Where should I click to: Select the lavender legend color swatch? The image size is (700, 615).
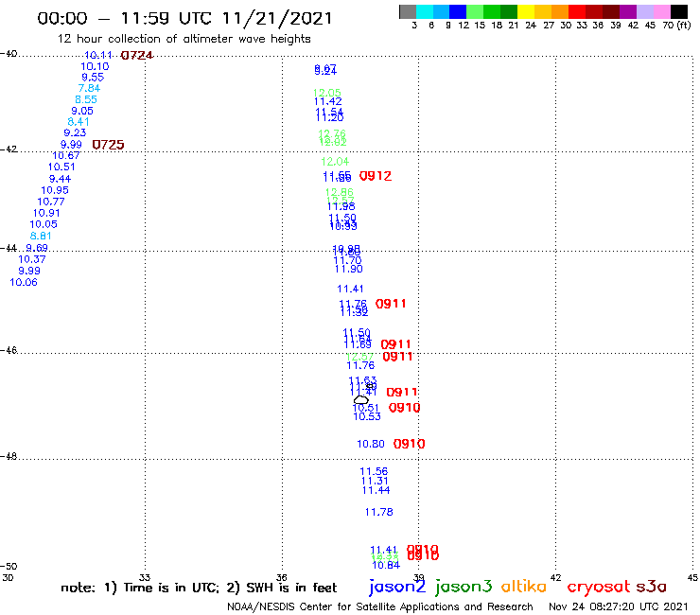point(644,11)
